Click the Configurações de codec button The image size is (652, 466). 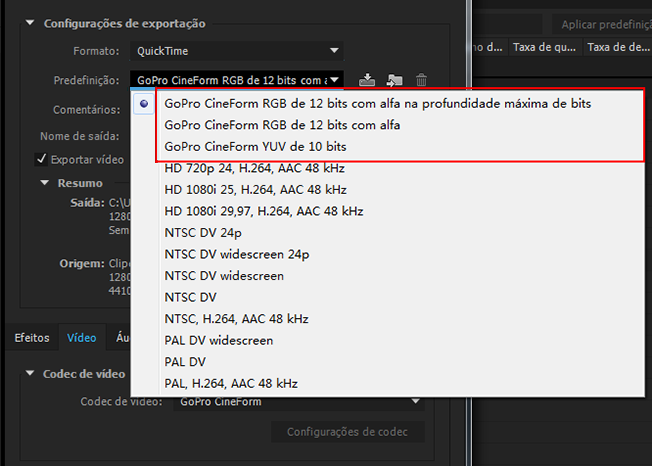tap(348, 432)
